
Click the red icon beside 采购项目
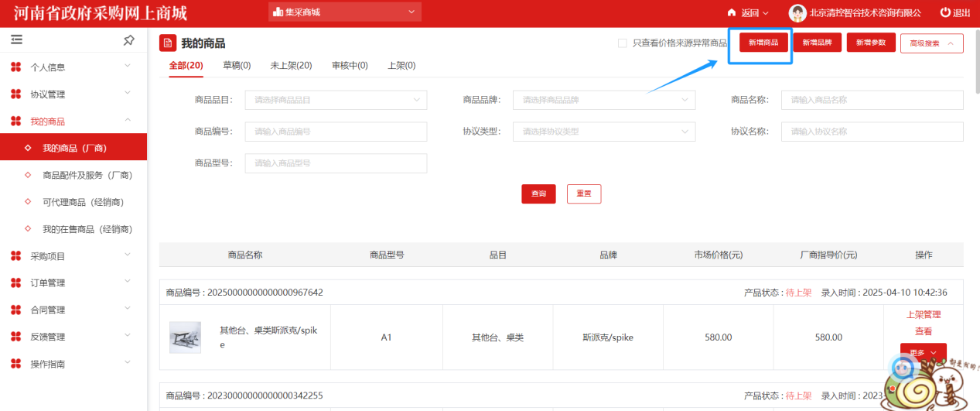16,255
